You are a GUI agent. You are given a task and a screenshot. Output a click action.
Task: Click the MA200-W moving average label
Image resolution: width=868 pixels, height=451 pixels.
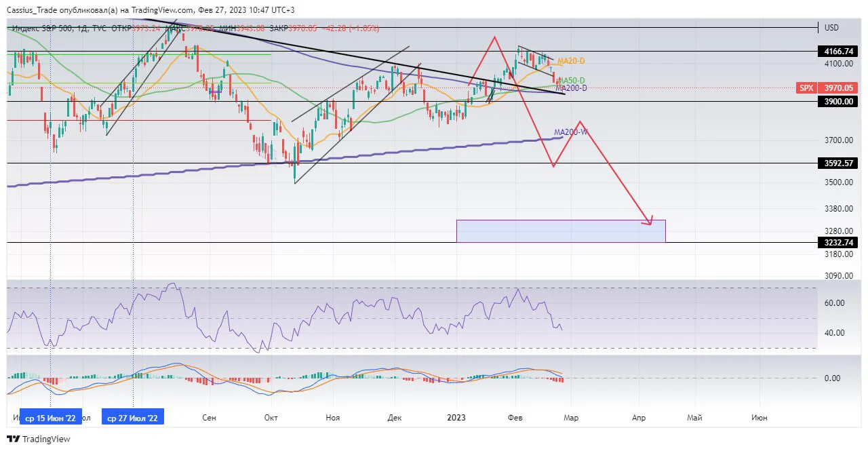pyautogui.click(x=570, y=132)
